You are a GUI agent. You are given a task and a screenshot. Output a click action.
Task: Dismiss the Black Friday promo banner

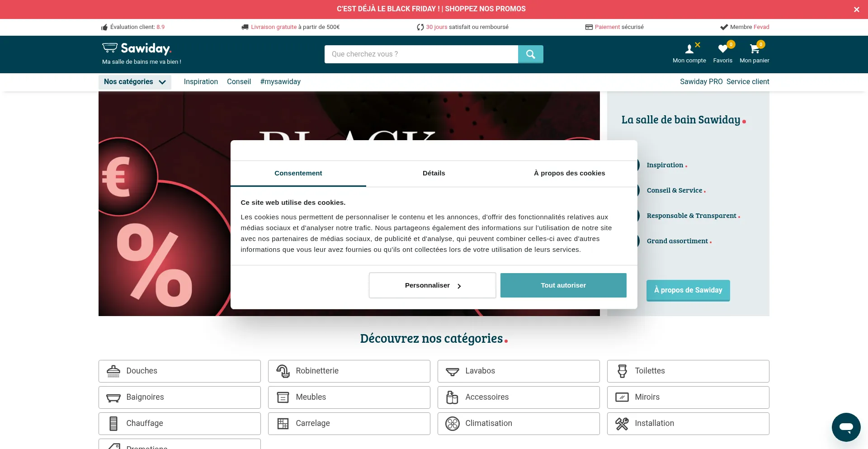coord(856,9)
